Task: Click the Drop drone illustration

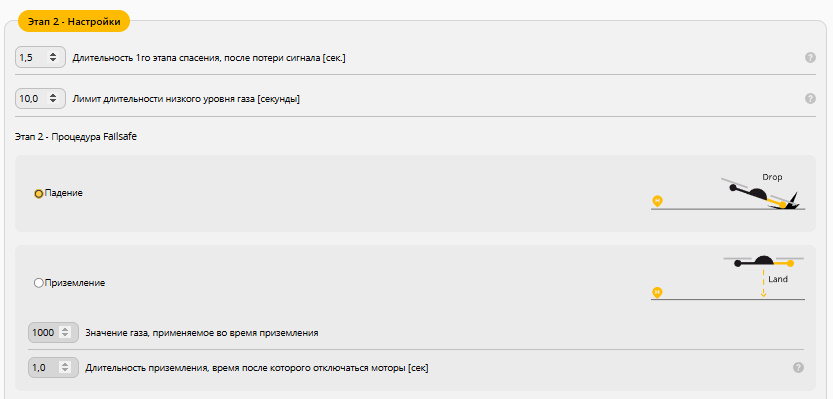Action: (x=762, y=194)
